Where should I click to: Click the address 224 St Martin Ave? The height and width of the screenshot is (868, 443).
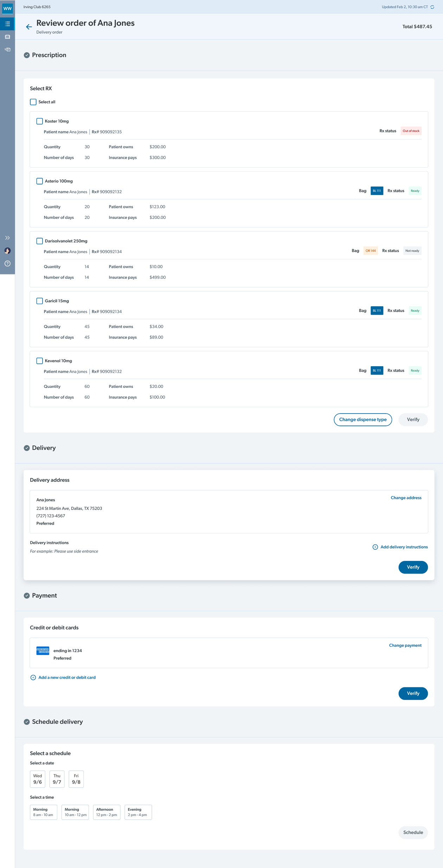[69, 509]
